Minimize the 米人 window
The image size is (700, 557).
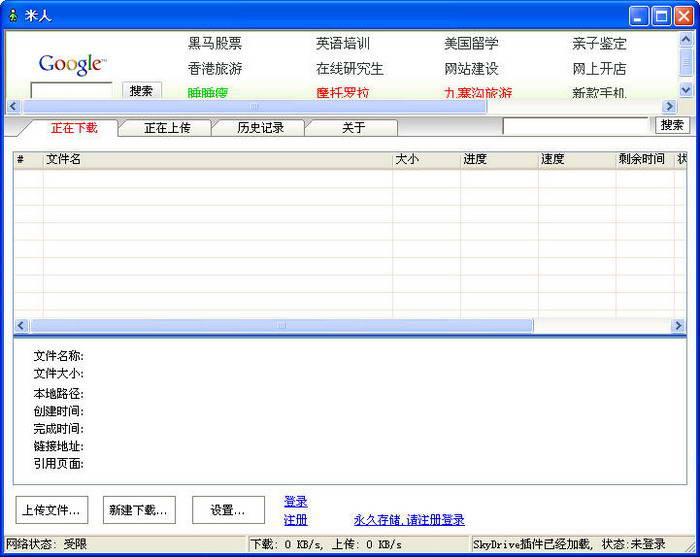[638, 16]
